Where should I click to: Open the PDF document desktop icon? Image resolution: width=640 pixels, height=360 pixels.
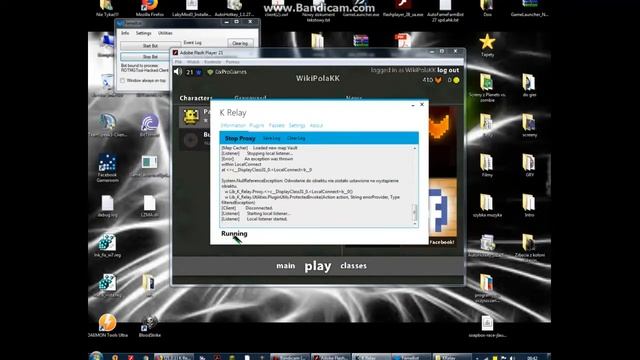(x=402, y=41)
